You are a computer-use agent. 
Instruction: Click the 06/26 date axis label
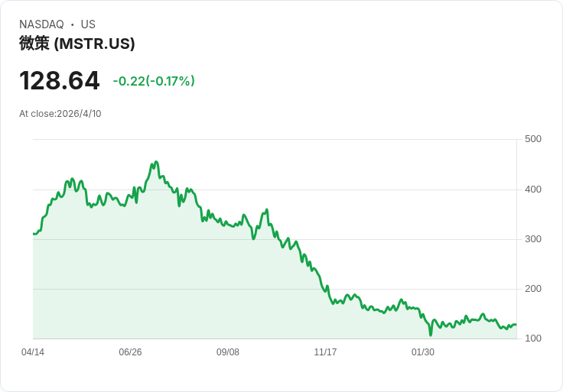pos(130,352)
